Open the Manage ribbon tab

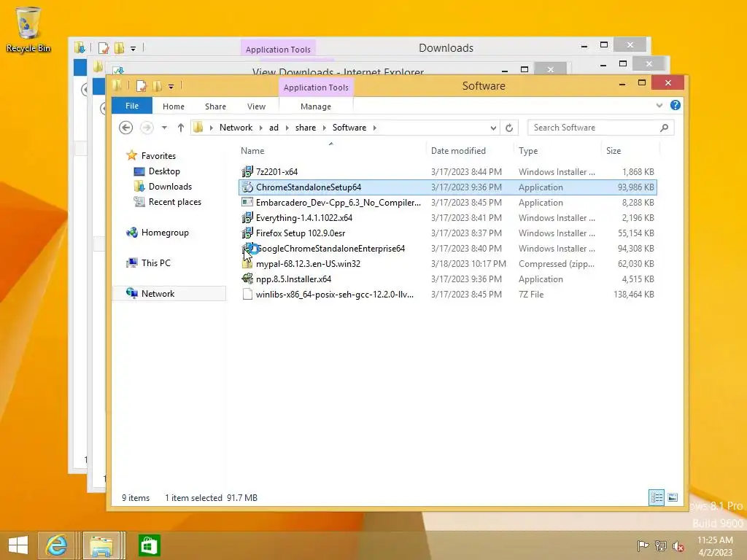tap(315, 106)
